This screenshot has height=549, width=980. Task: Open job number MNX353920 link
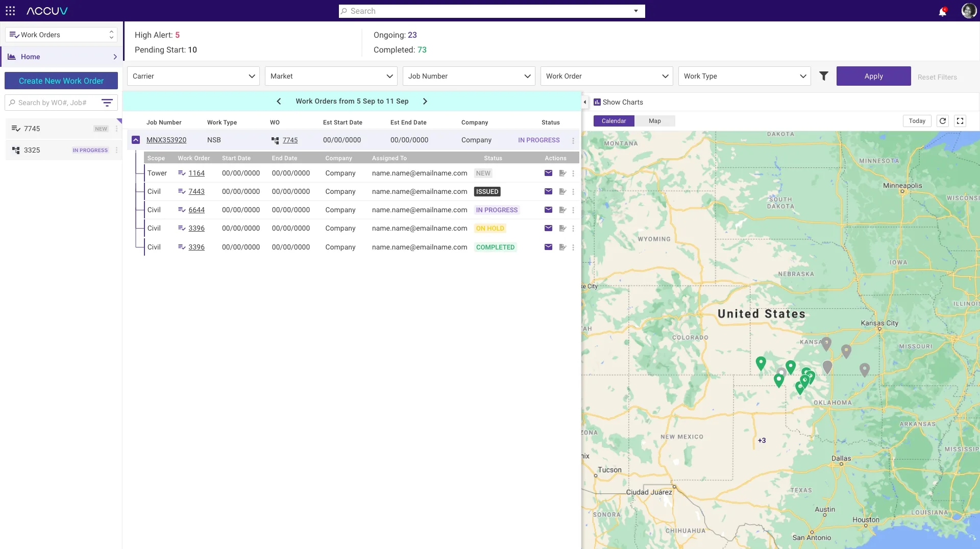[166, 140]
